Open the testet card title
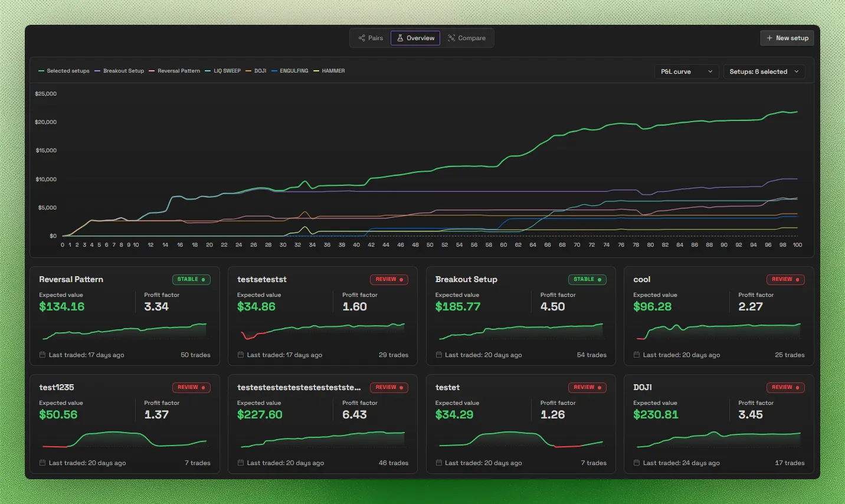The width and height of the screenshot is (845, 504). tap(447, 387)
